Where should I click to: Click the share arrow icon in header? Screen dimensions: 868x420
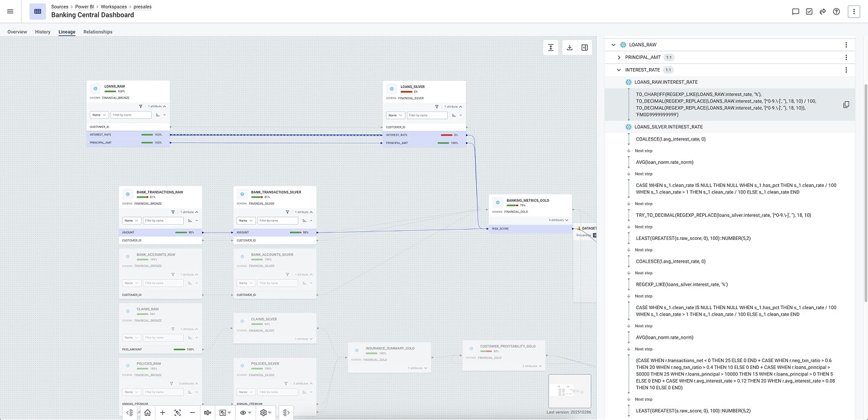point(822,11)
